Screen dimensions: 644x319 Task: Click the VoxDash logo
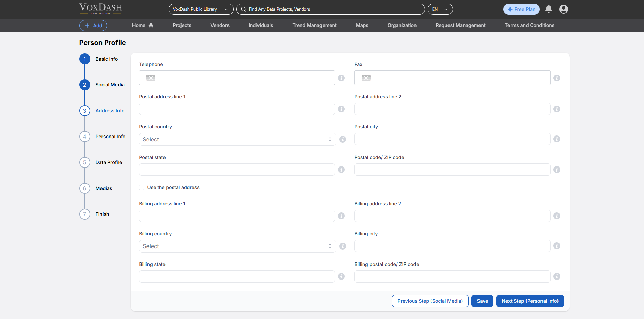pos(100,9)
